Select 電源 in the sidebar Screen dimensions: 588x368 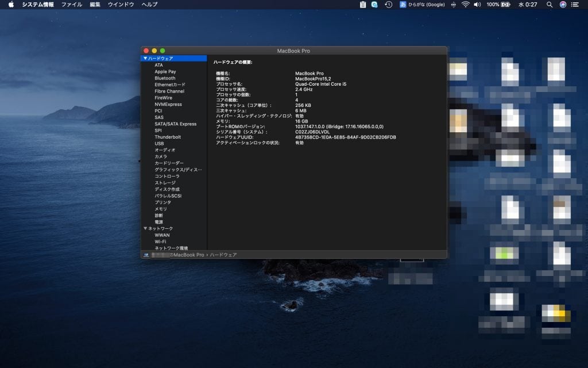(158, 222)
